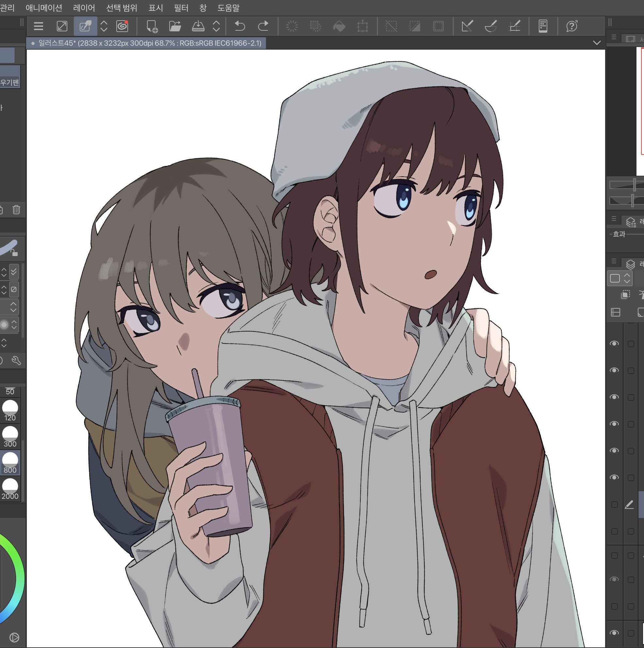Select the 800 brush size preset
Image resolution: width=644 pixels, height=648 pixels.
click(x=10, y=463)
